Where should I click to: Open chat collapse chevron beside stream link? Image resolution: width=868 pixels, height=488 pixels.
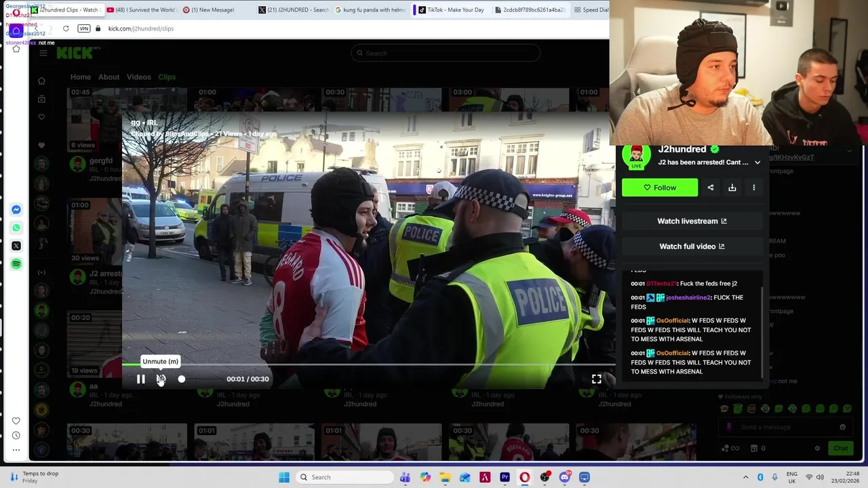point(850,151)
